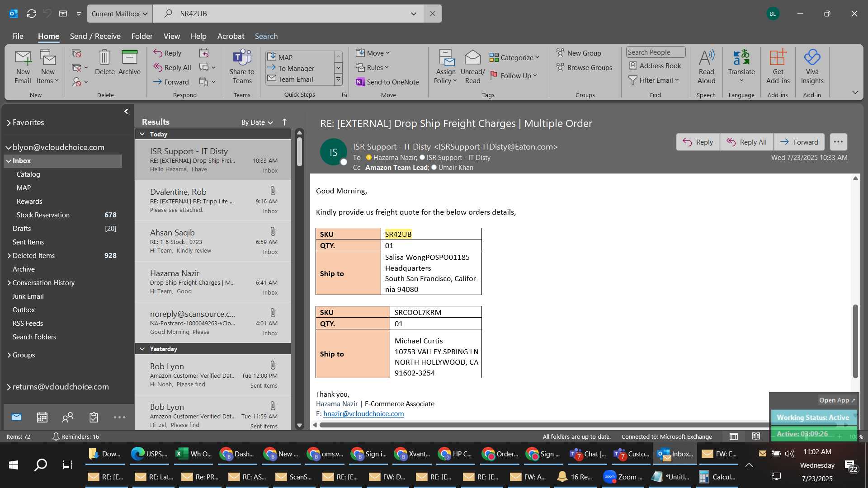Open Zoom from the taskbar
The height and width of the screenshot is (488, 868).
point(623,477)
